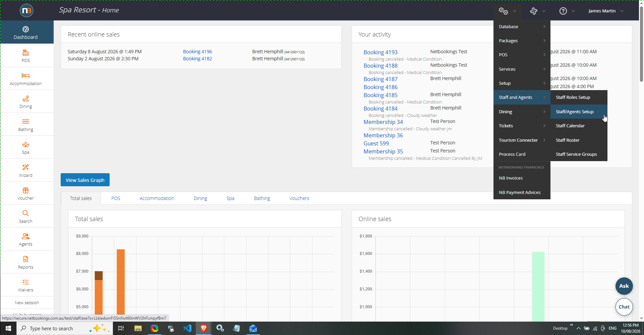
Task: Click the settings gears icon in the header
Action: pos(504,11)
